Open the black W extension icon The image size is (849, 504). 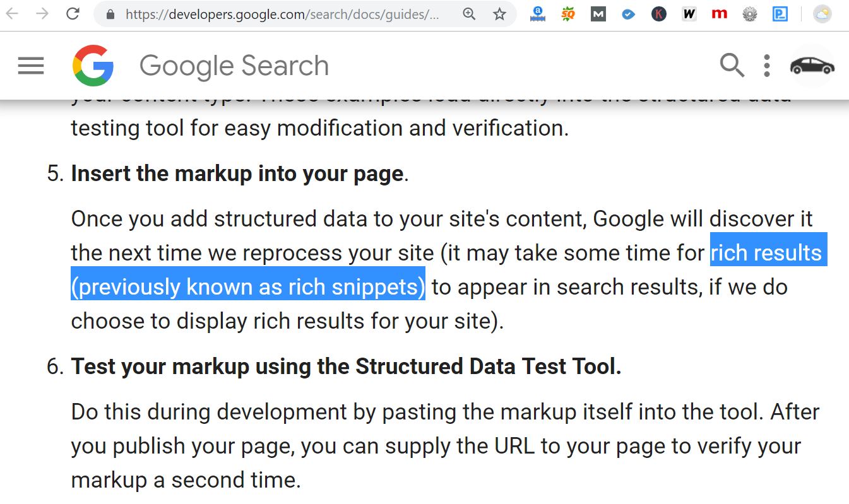tap(689, 14)
